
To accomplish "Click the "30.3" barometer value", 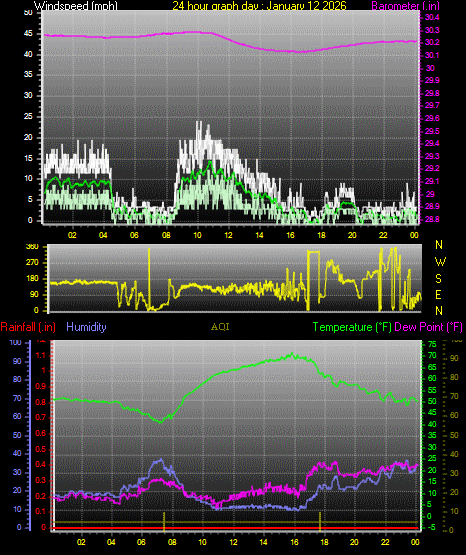I will (432, 30).
